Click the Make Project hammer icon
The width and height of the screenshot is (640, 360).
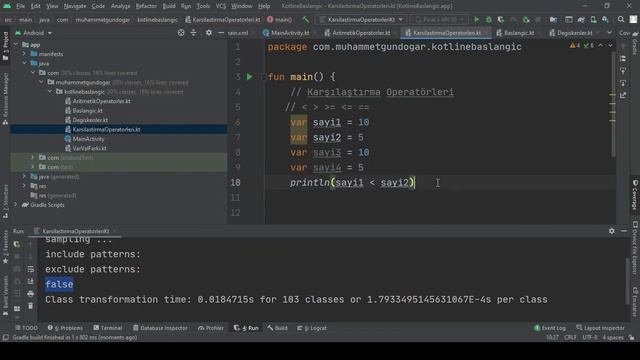tap(305, 19)
